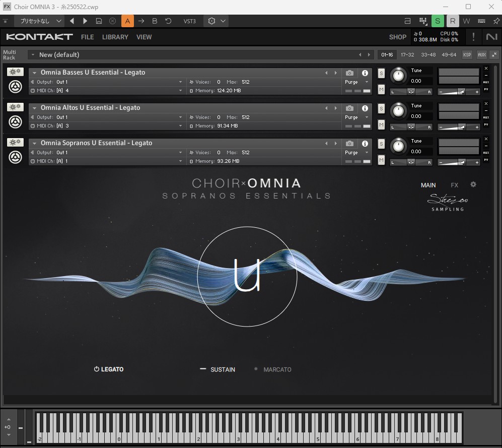Switch to the MAIN tab
Viewport: 502px width, 448px height.
[428, 185]
